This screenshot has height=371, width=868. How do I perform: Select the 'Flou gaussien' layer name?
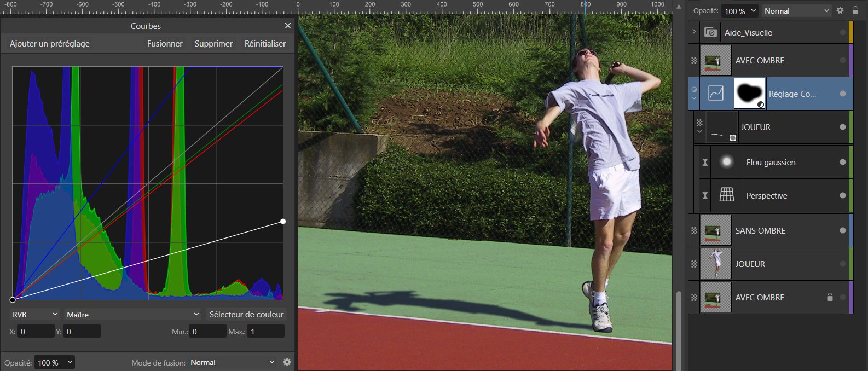pyautogui.click(x=771, y=163)
